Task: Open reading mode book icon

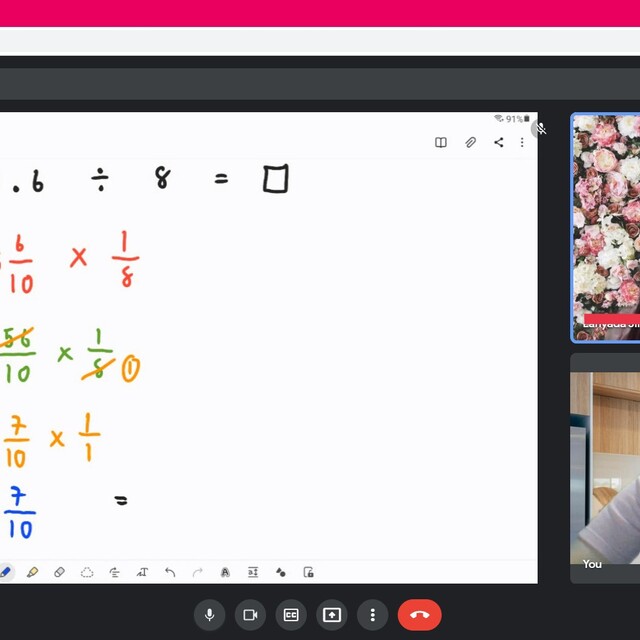Action: (441, 143)
